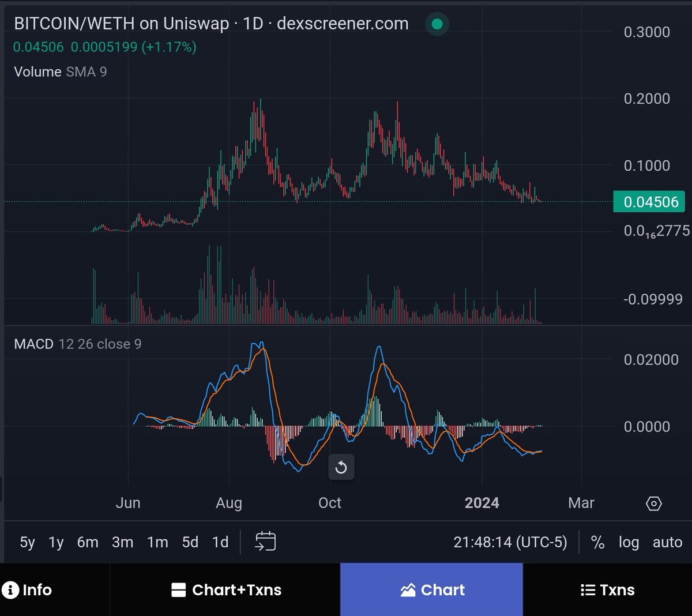The height and width of the screenshot is (616, 692).
Task: Select the 1d time range
Action: click(220, 542)
